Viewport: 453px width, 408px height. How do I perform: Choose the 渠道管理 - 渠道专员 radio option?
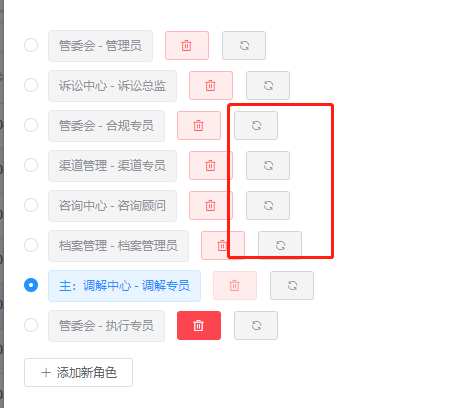click(x=31, y=165)
